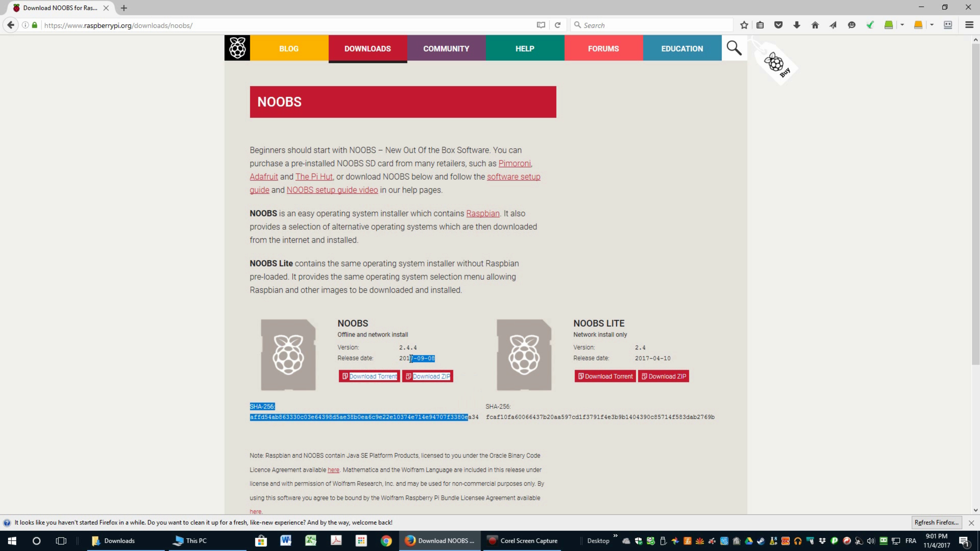This screenshot has height=551, width=980.
Task: Launch Word from the taskbar
Action: pyautogui.click(x=286, y=541)
